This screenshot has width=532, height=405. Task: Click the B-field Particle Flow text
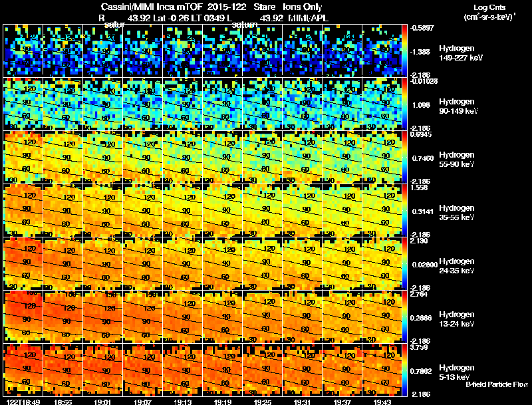tap(497, 384)
